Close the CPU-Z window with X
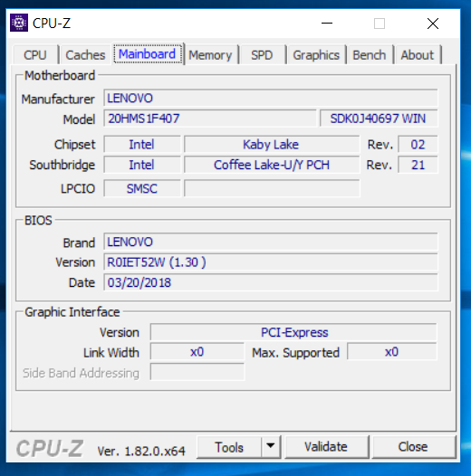 pos(433,23)
